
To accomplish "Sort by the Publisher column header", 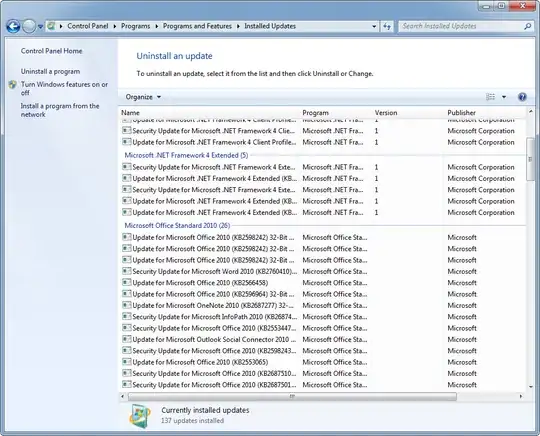I will pos(486,113).
